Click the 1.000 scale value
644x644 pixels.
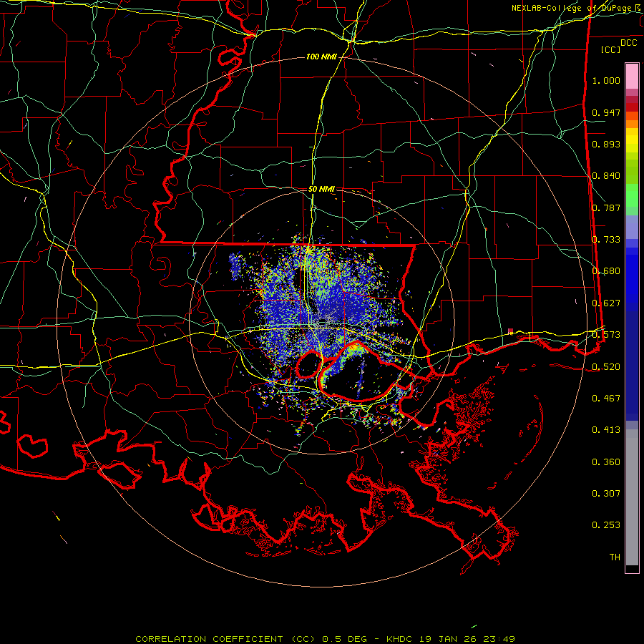pyautogui.click(x=606, y=80)
